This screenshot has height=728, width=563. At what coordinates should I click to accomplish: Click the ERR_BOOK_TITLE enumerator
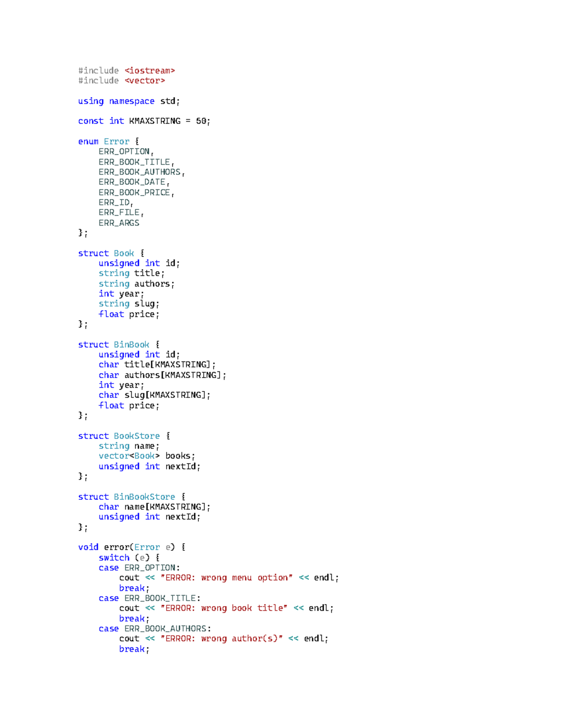click(134, 161)
